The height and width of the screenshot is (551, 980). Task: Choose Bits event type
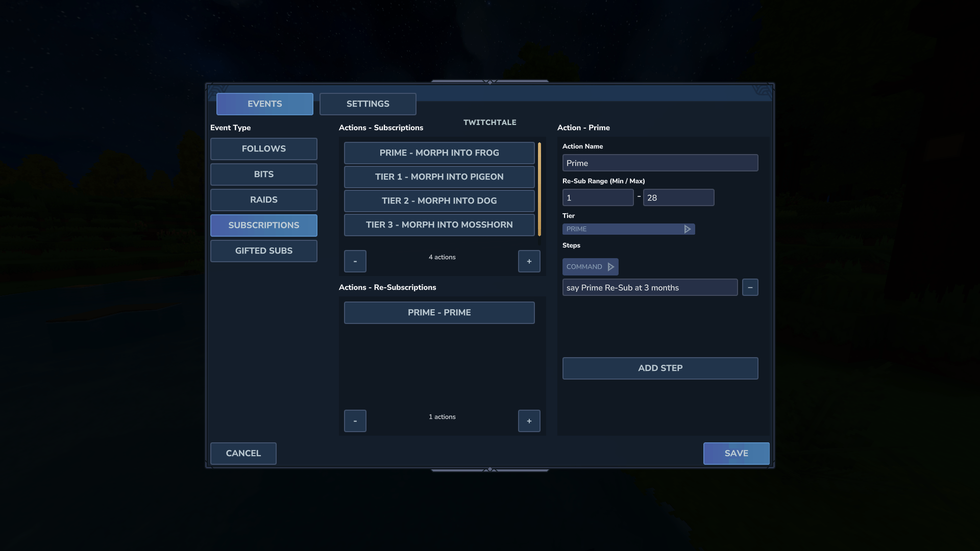coord(263,174)
